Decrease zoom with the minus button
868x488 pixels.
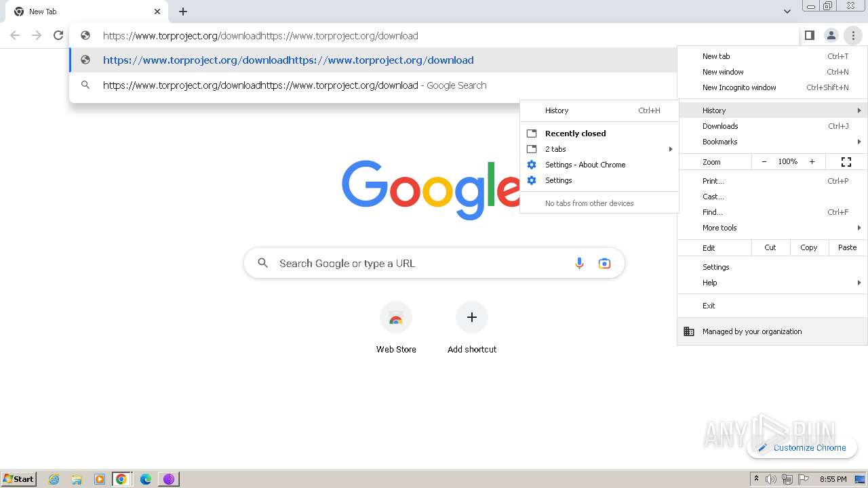(x=764, y=162)
